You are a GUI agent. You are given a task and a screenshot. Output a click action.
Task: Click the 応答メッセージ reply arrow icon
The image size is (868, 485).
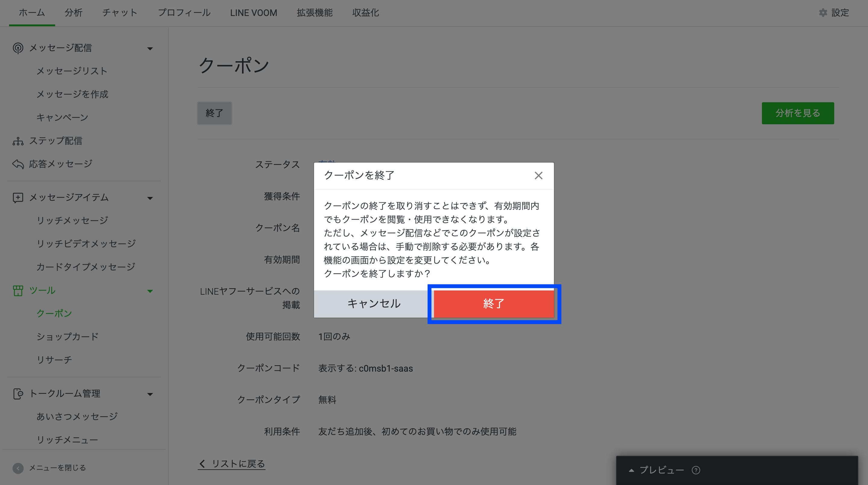[x=18, y=164]
